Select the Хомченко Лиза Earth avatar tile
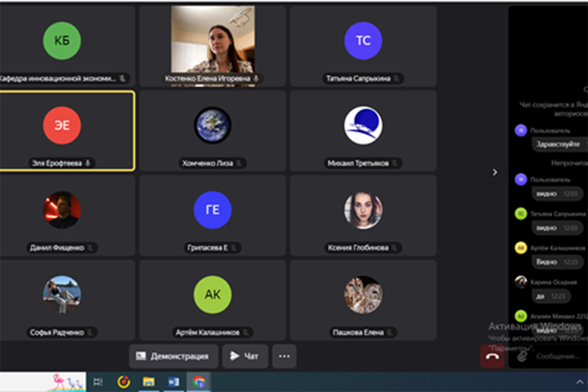Screen dimensions: 588x392 [212, 125]
